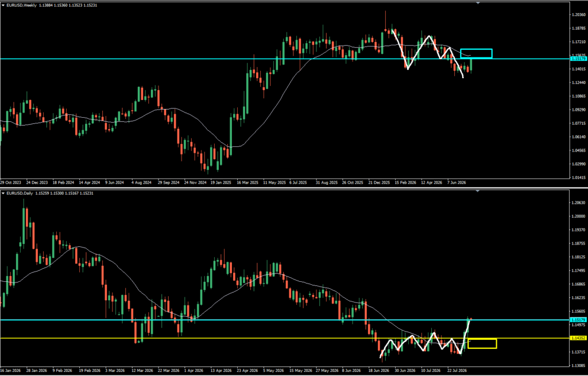Click price 1.16235 on the Daily price scale
588x376 pixels.
[580, 298]
